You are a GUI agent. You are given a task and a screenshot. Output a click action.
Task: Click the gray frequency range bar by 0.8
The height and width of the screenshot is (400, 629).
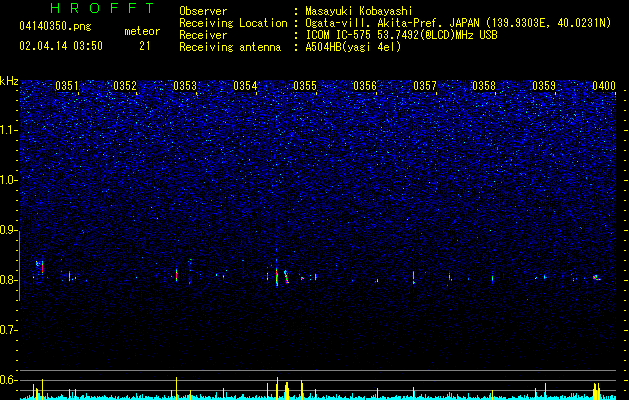pyautogui.click(x=20, y=266)
